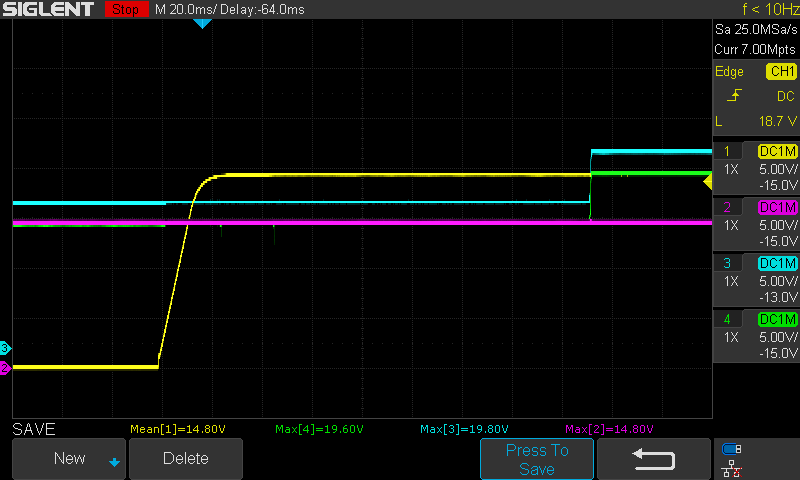
Task: Click the channel 2 magenta ground marker
Action: [5, 368]
